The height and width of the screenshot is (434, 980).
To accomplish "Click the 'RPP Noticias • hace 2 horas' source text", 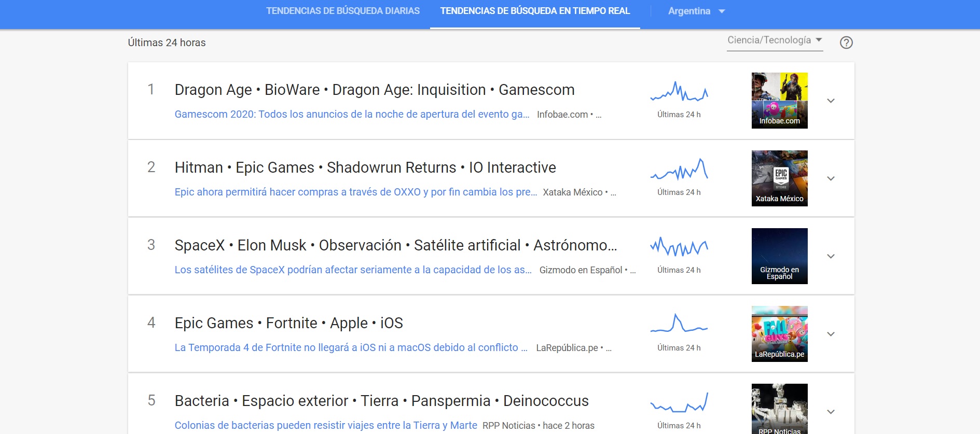I will (x=539, y=426).
